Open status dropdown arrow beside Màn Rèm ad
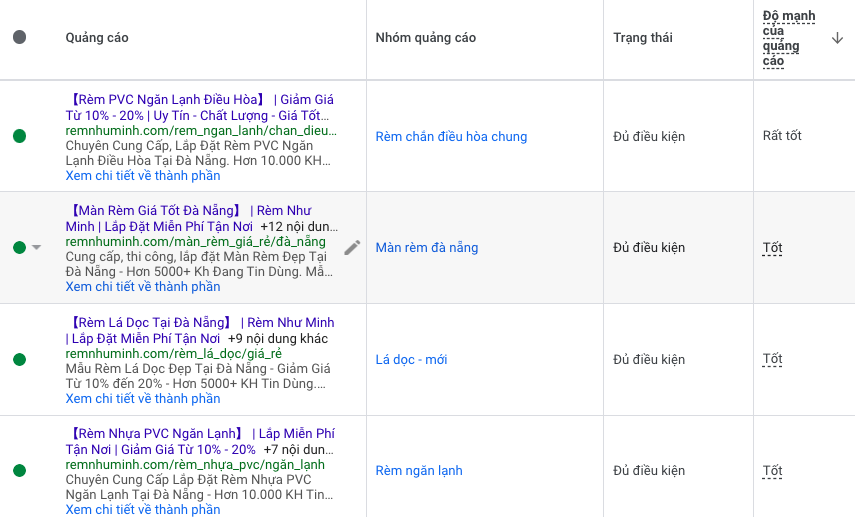Viewport: 855px width, 517px height. coord(37,248)
